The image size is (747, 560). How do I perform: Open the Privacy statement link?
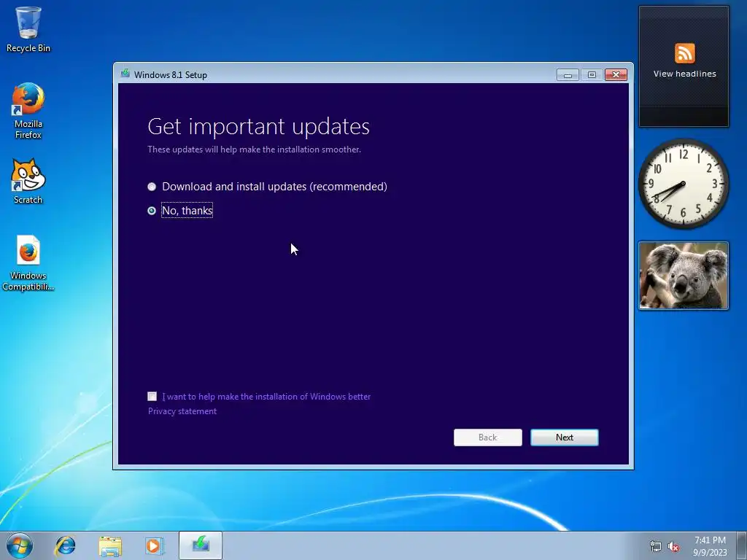(182, 411)
